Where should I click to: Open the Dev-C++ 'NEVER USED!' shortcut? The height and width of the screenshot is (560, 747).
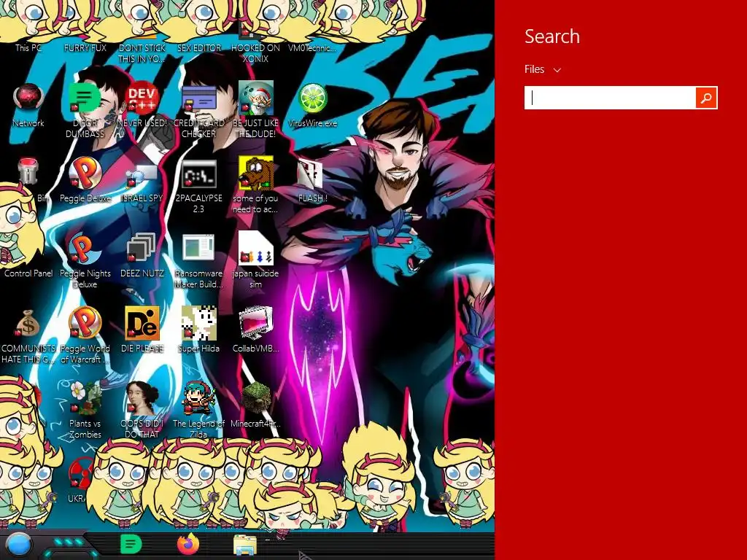142,98
